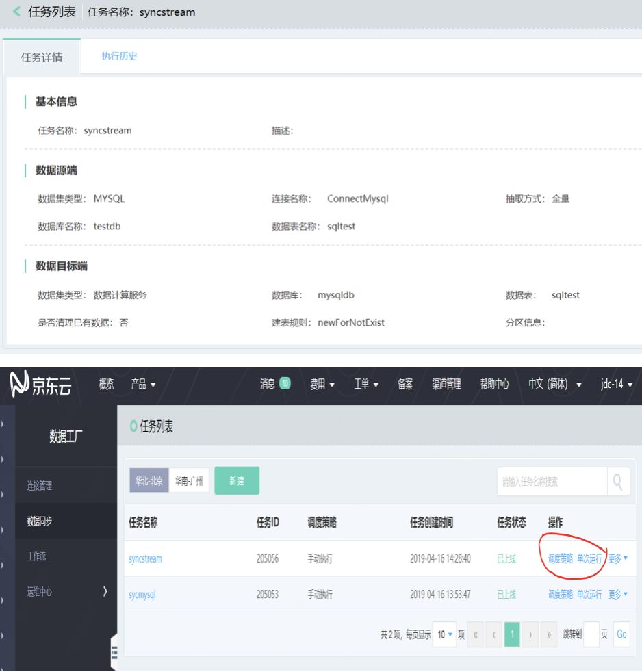The height and width of the screenshot is (672, 642).
Task: Click the 新建 button
Action: [x=237, y=480]
